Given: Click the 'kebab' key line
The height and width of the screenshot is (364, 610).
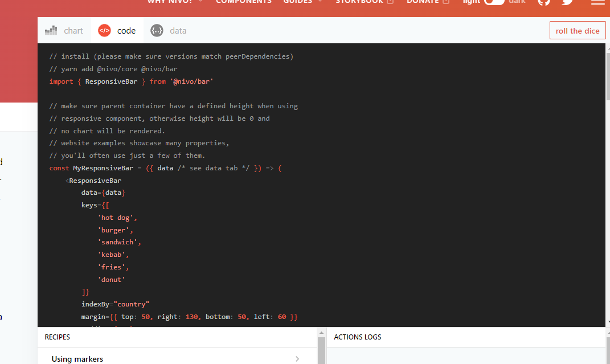Looking at the screenshot, I should click(113, 255).
